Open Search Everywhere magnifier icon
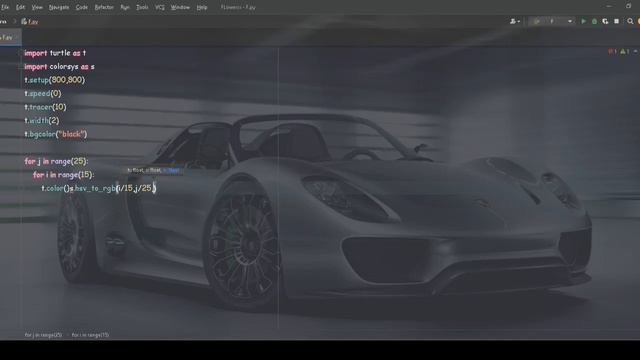 (630, 21)
